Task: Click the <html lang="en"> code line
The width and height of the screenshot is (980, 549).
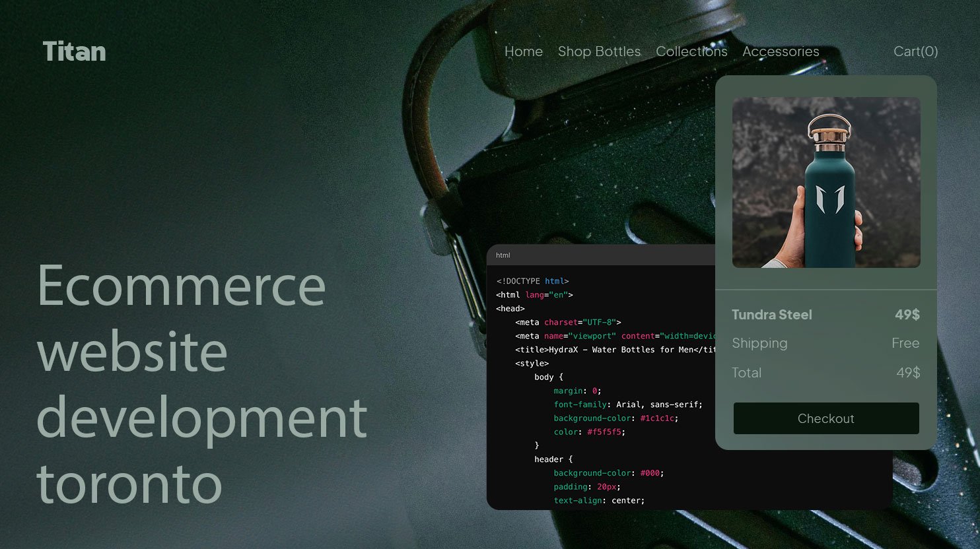Action: pos(534,295)
